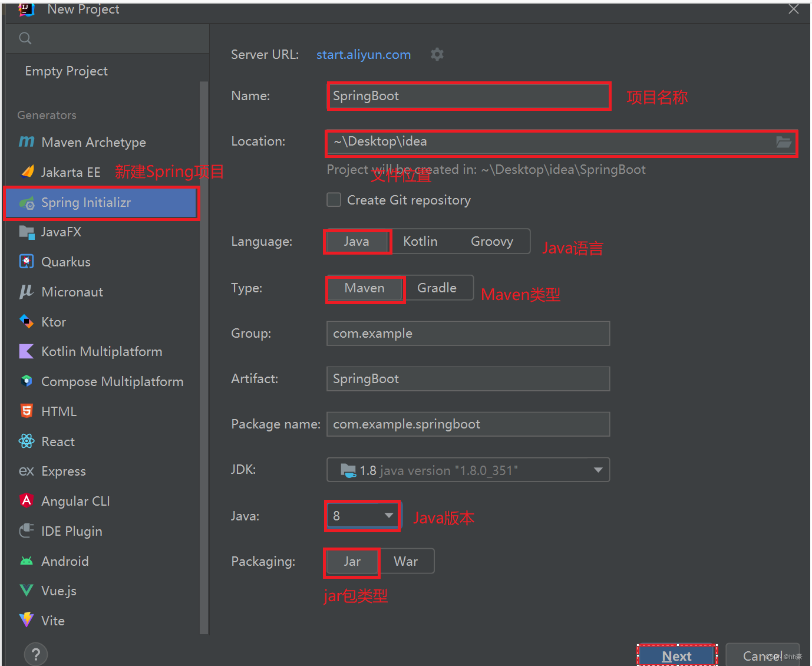Click the Ktor icon
The width and height of the screenshot is (812, 666).
[x=27, y=321]
